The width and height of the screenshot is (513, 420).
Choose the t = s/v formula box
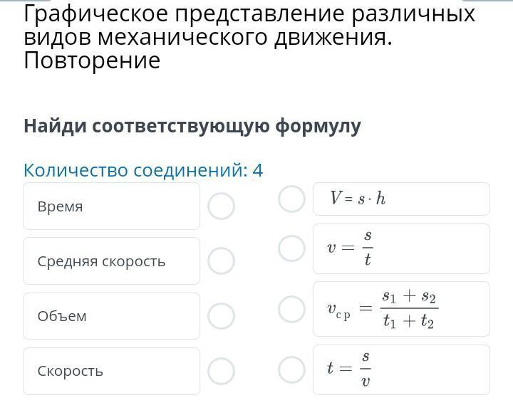[x=401, y=369]
